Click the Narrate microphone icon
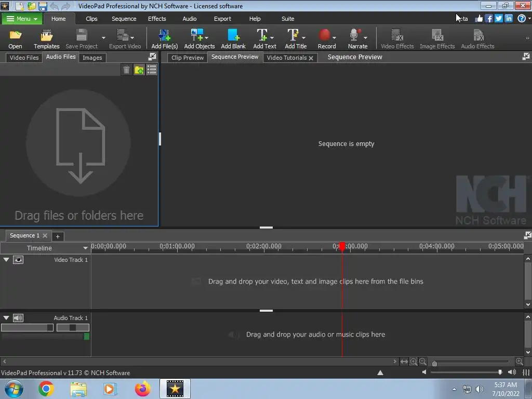Viewport: 532px width, 399px height. (355, 35)
